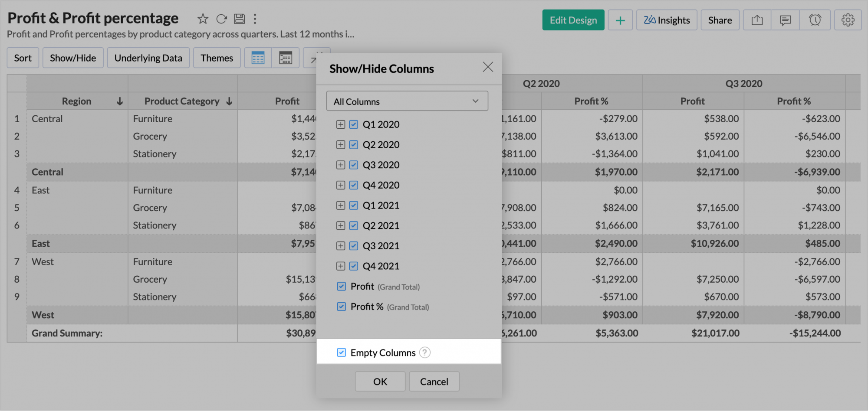Viewport: 868px width, 411px height.
Task: Click the Empty Columns help question mark
Action: (425, 352)
